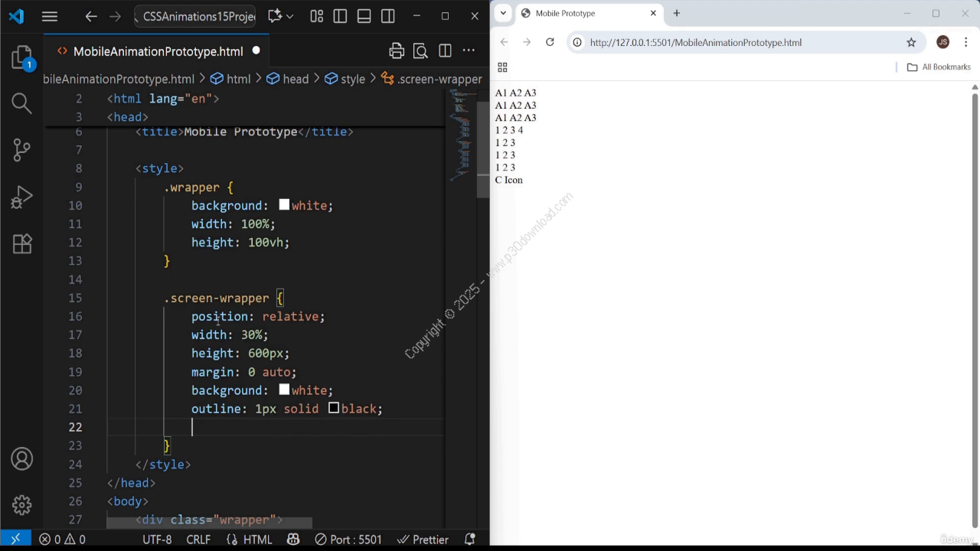
Task: Open the Source Control view
Action: coord(21,150)
